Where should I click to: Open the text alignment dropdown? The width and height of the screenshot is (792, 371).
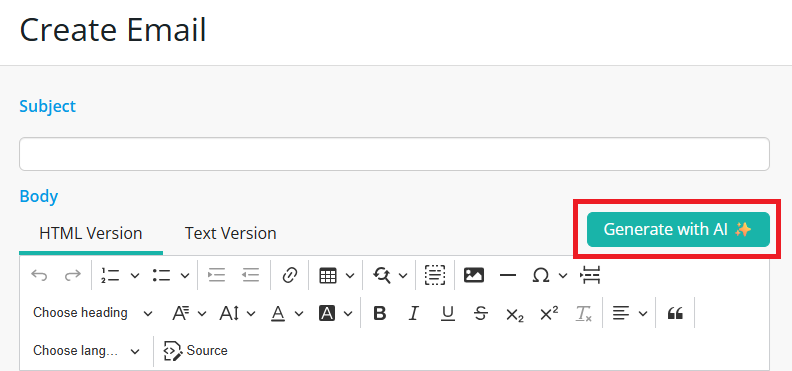point(629,313)
